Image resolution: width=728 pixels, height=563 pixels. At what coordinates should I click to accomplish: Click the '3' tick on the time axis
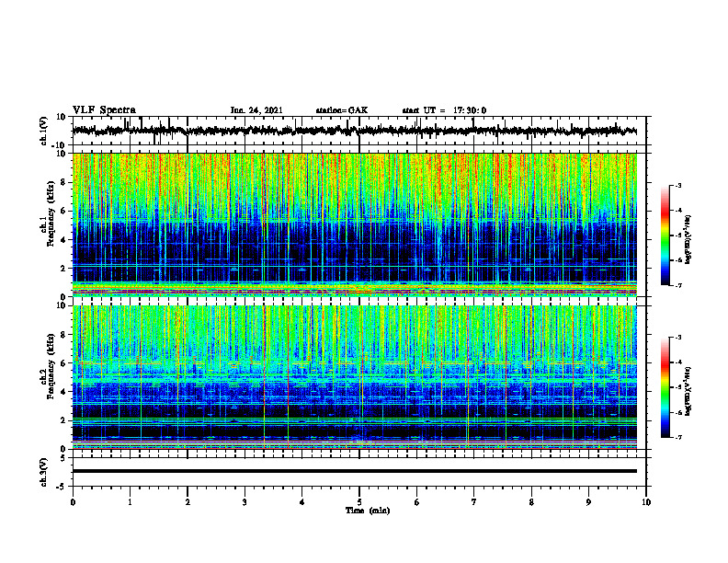(x=245, y=502)
